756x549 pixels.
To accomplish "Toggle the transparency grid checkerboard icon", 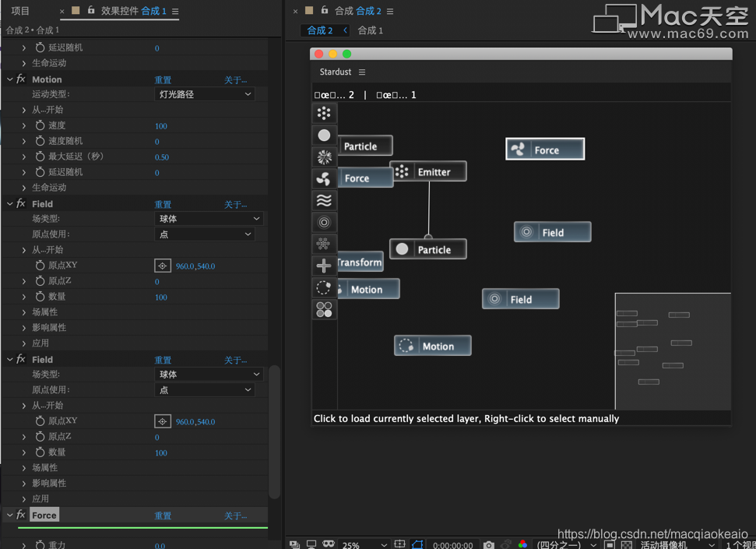I will coord(626,544).
